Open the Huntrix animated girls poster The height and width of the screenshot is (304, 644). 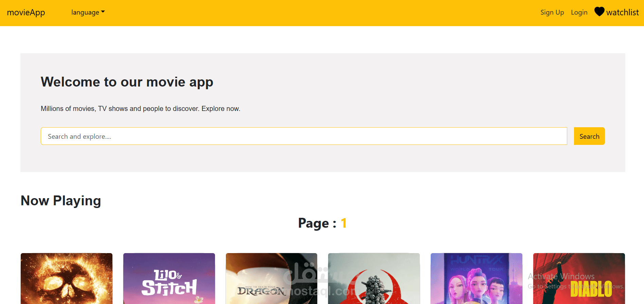click(477, 279)
